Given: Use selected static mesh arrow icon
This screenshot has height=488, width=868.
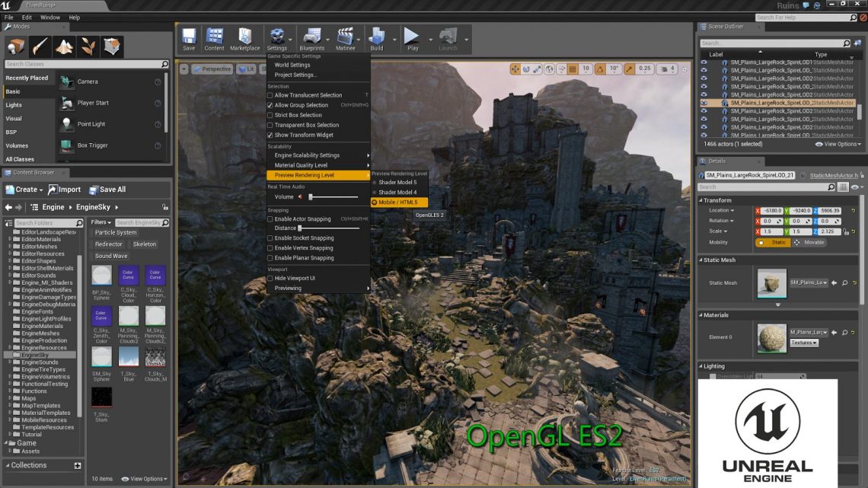Looking at the screenshot, I should 834,282.
